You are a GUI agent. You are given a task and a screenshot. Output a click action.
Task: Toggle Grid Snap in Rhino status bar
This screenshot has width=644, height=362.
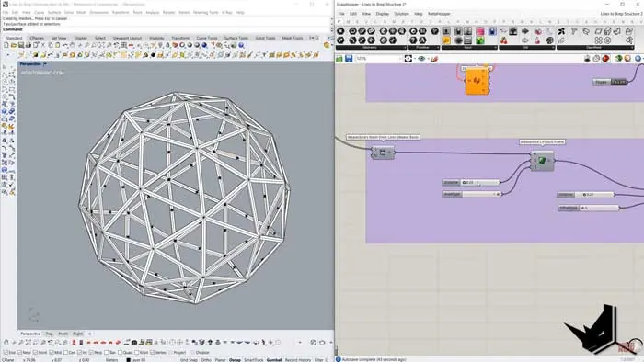[x=189, y=360]
